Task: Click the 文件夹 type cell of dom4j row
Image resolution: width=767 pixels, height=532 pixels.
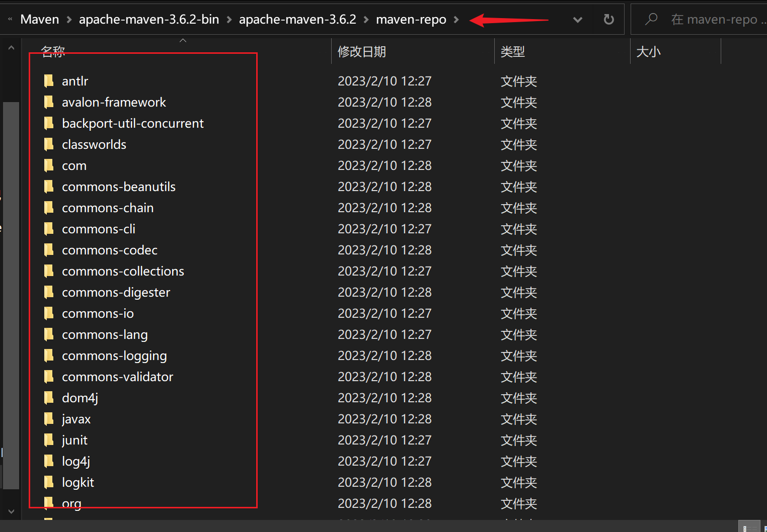Action: tap(519, 398)
